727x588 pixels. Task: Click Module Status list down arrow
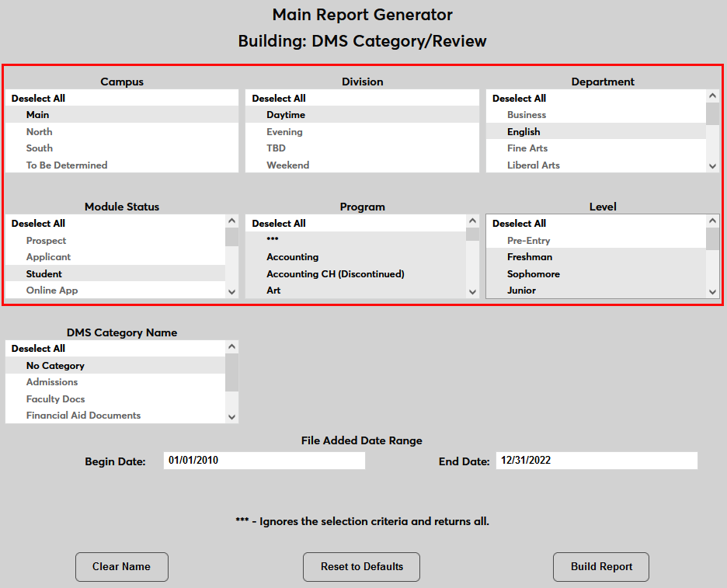click(231, 291)
